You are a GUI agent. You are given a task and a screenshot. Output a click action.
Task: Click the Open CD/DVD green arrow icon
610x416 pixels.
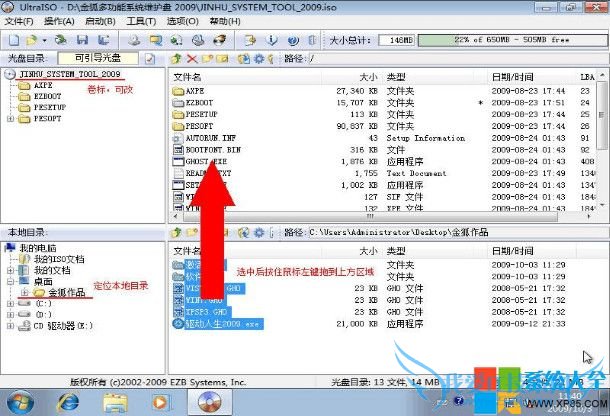coord(60,40)
